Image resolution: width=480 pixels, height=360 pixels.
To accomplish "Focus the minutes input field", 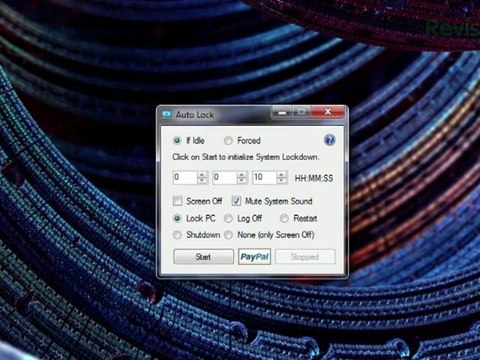I will point(225,177).
